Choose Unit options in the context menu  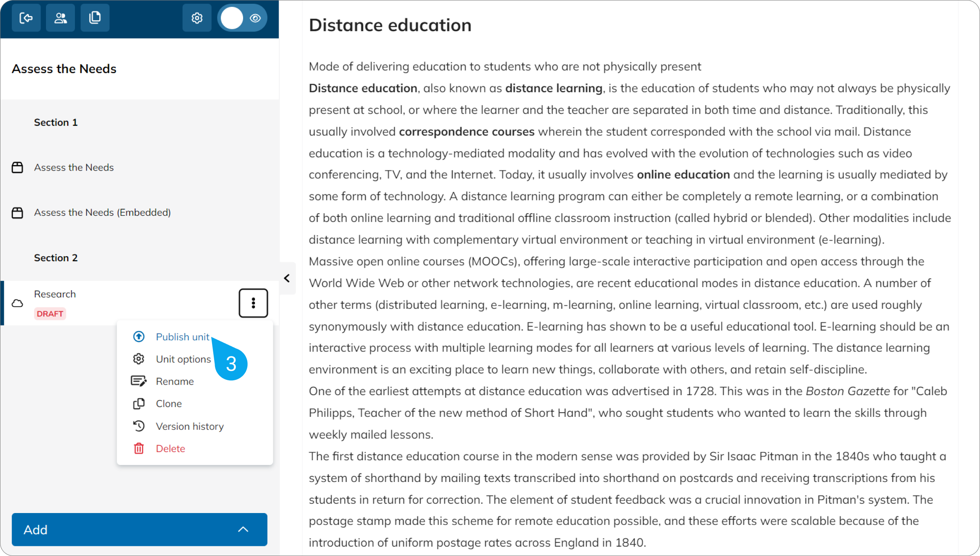pos(183,359)
